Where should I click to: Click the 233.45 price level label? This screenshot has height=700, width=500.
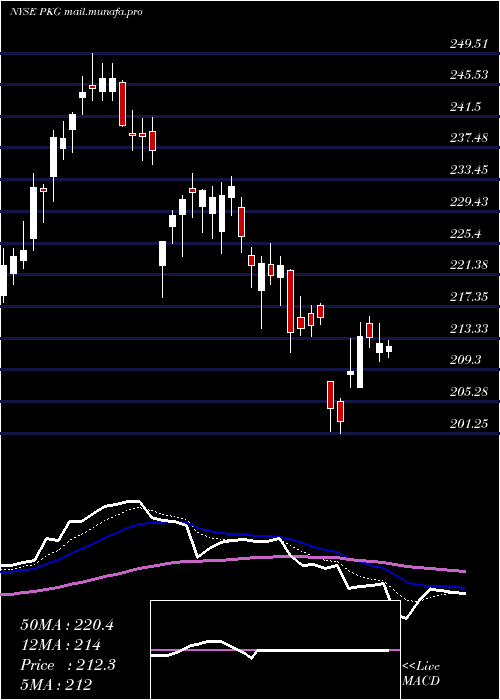[468, 170]
